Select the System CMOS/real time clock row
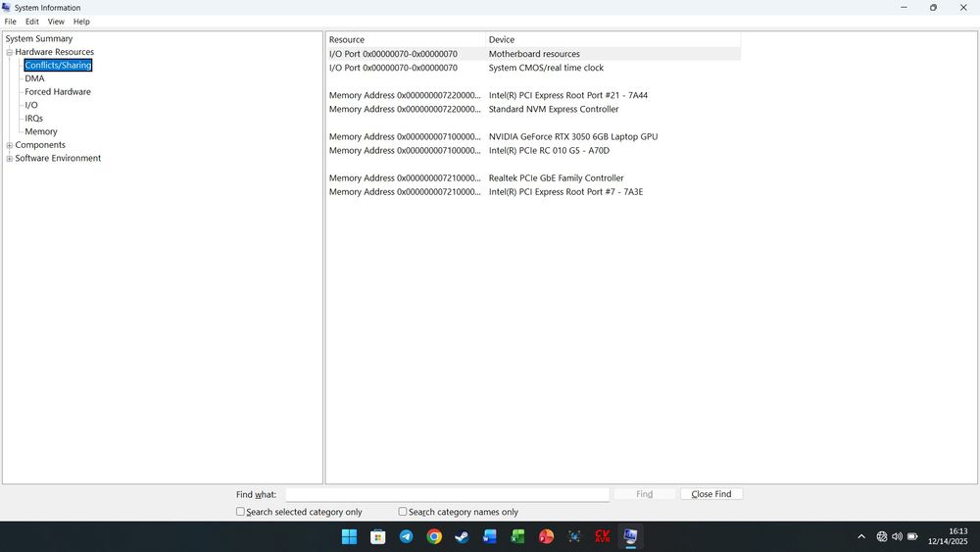The image size is (980, 552). click(533, 68)
